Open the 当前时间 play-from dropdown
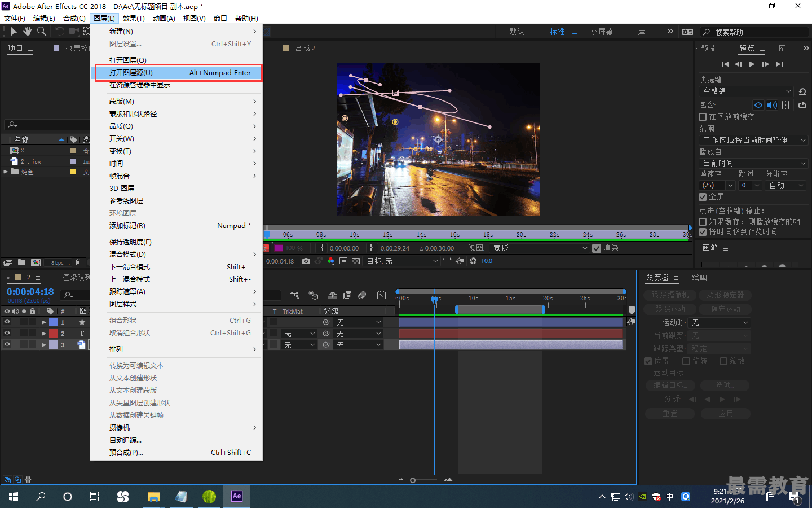The height and width of the screenshot is (508, 812). [x=754, y=163]
